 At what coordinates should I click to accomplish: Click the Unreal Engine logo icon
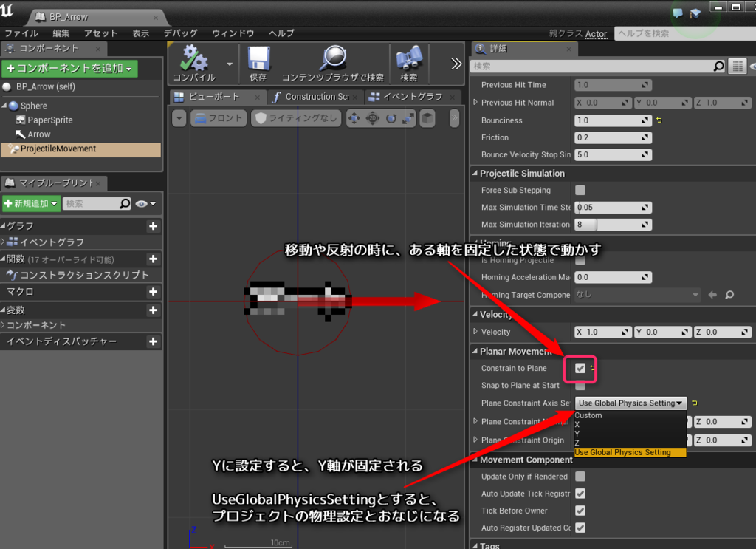7,10
